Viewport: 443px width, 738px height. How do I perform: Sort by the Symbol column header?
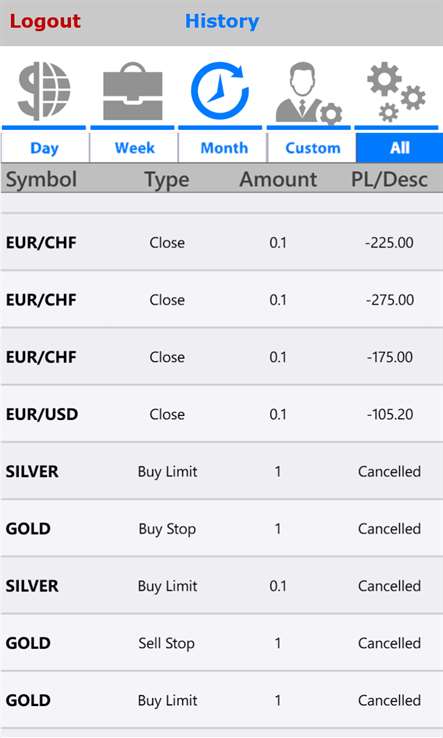point(41,179)
